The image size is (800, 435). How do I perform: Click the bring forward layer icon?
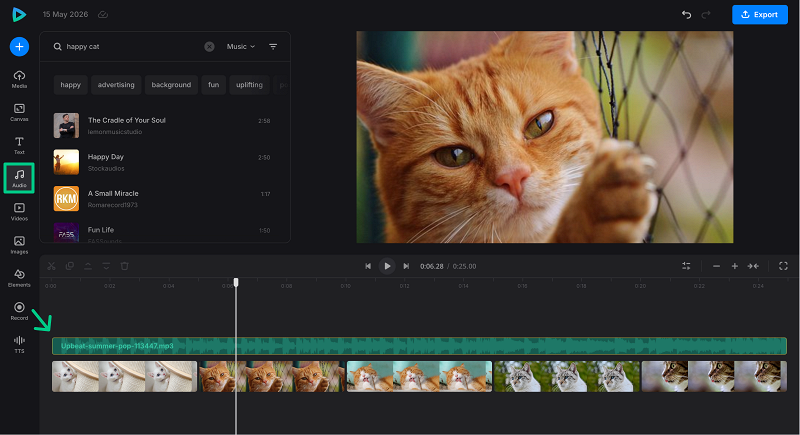[88, 266]
